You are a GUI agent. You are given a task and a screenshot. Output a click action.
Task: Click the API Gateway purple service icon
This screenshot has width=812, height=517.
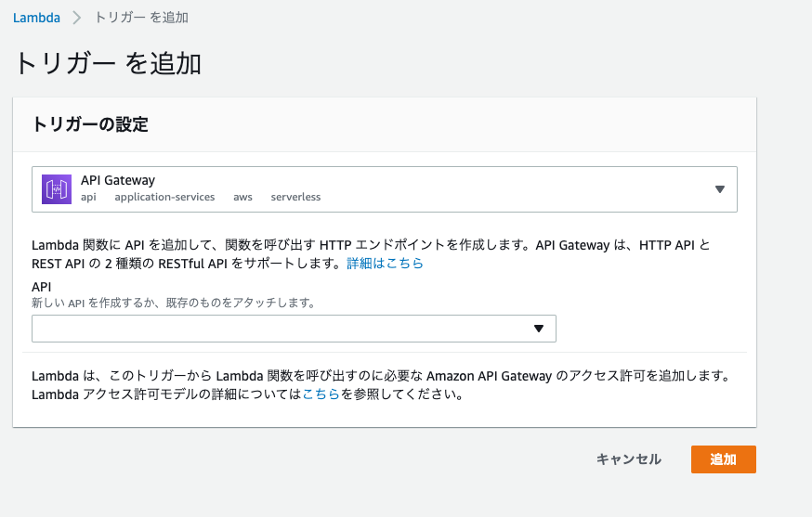point(57,189)
